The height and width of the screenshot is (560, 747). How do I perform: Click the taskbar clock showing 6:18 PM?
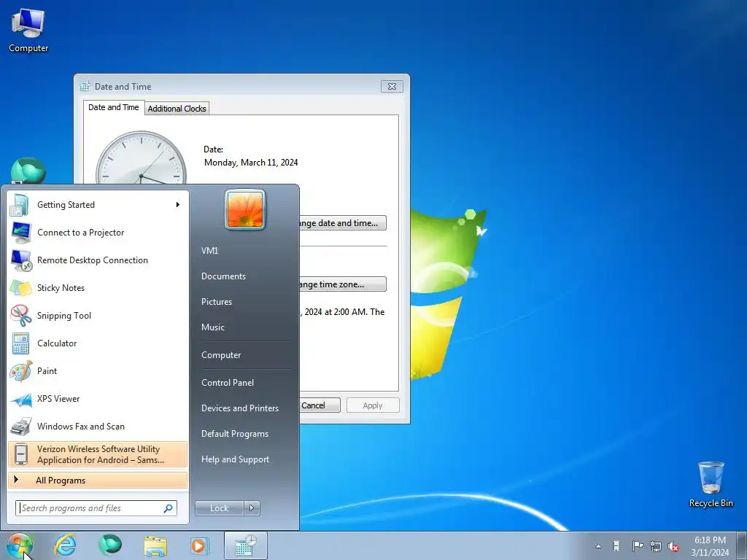710,546
